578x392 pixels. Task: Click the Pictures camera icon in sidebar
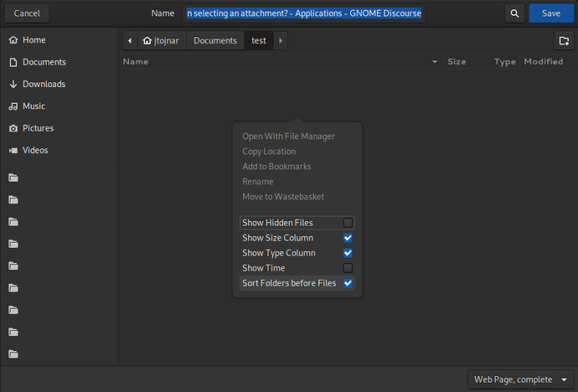pos(13,128)
